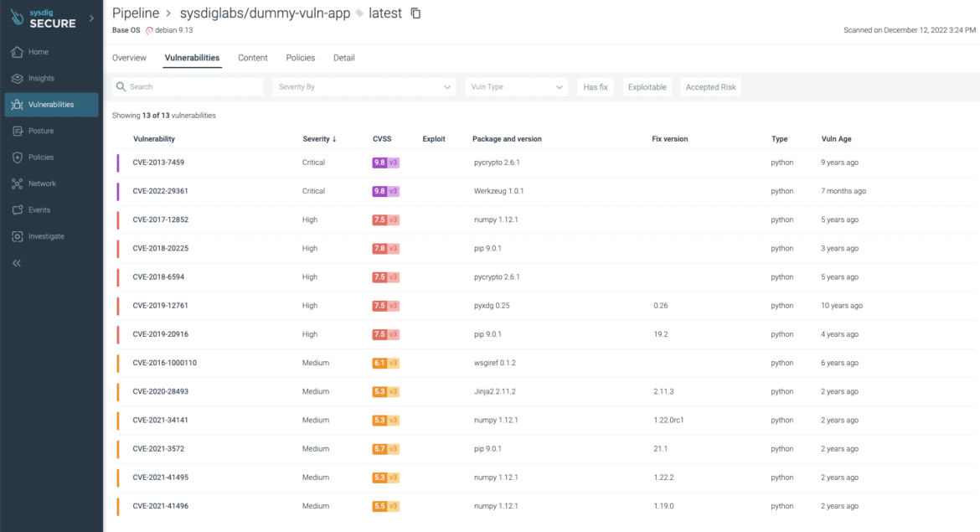Toggle the Exploitable filter

647,87
